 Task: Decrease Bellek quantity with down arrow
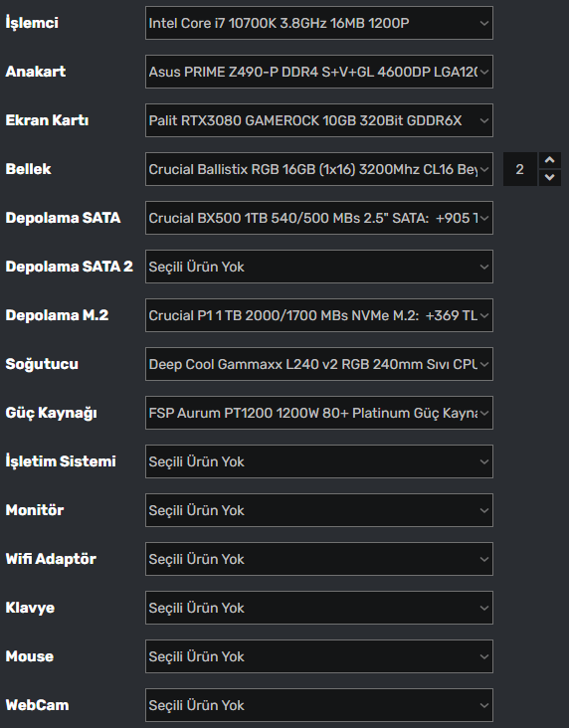click(x=550, y=177)
